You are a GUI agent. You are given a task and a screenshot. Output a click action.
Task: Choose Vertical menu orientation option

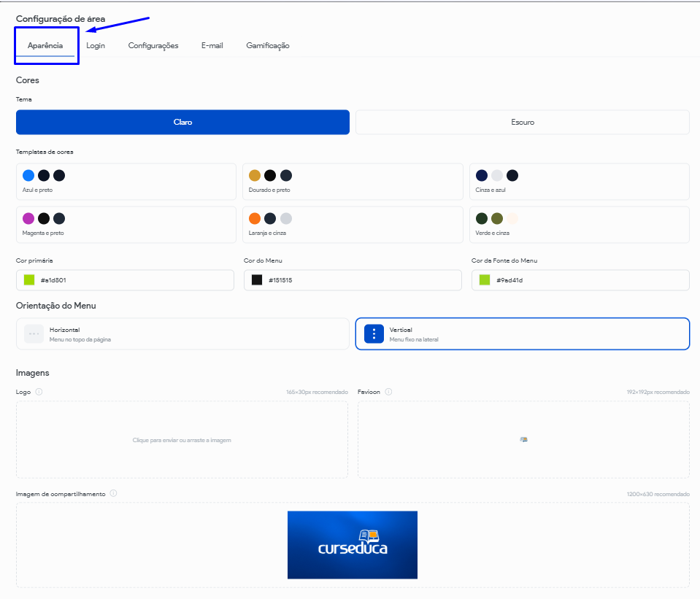522,334
